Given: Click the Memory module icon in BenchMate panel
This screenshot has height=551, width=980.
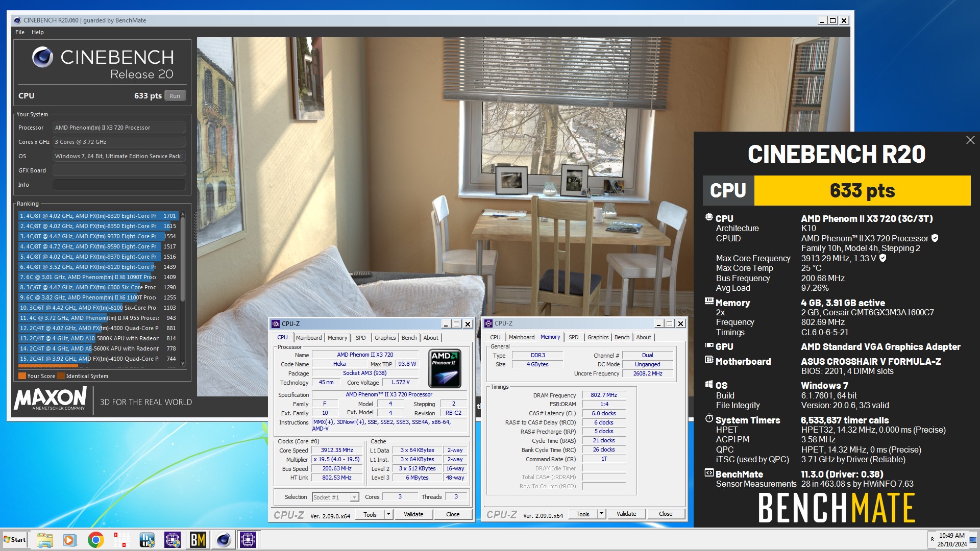Looking at the screenshot, I should [x=709, y=302].
